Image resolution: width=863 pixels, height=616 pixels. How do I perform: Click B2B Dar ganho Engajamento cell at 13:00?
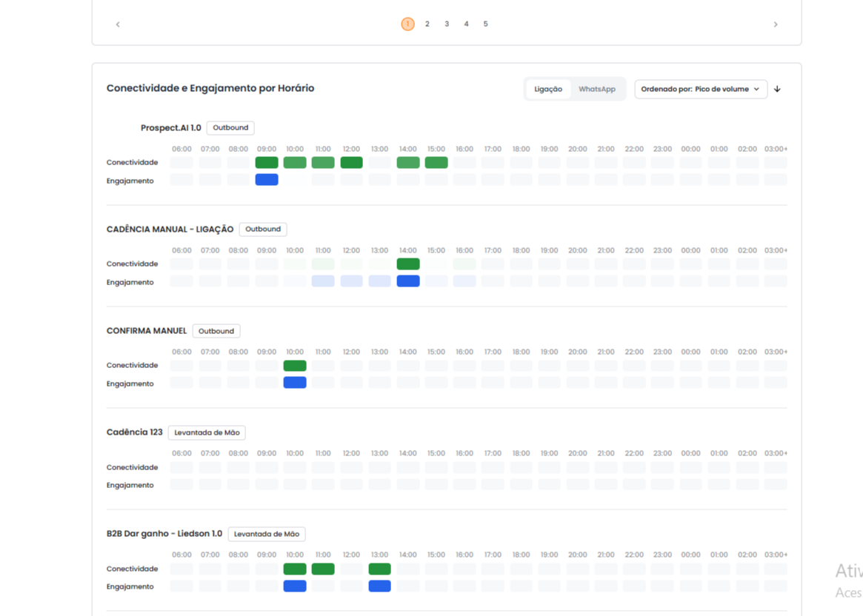pyautogui.click(x=380, y=586)
